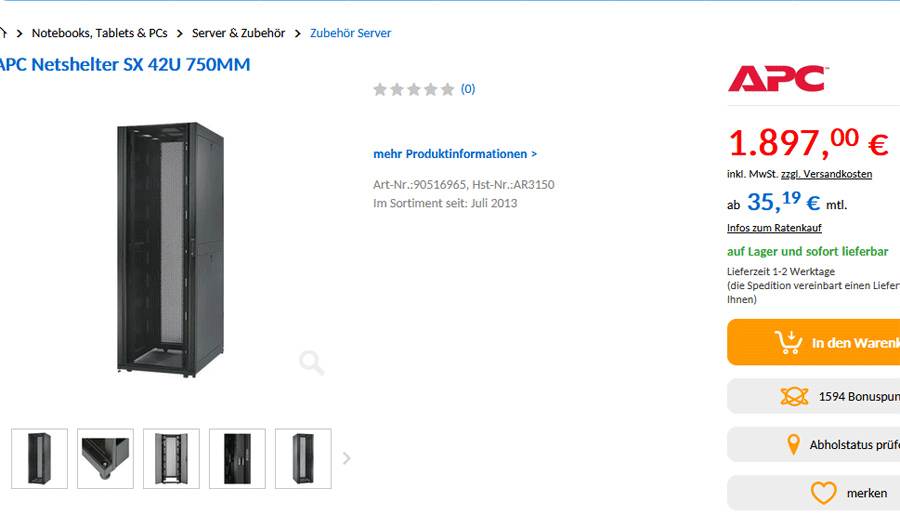Click the APC brand logo
Screen dimensions: 900x515
778,79
